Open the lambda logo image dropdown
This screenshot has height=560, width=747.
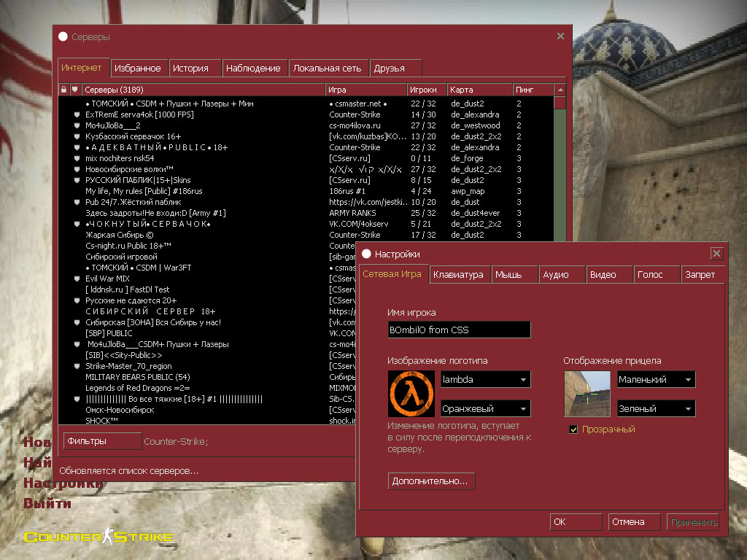pos(485,379)
